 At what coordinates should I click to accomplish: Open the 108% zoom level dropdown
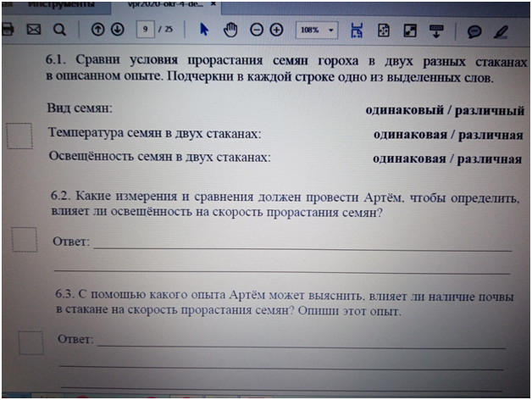317,30
